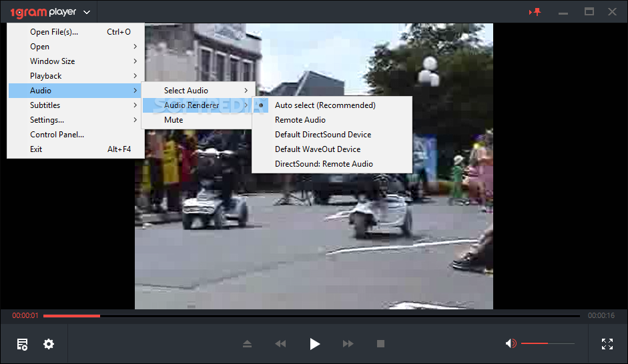628x364 pixels.
Task: Expand the Open submenu
Action: click(75, 47)
